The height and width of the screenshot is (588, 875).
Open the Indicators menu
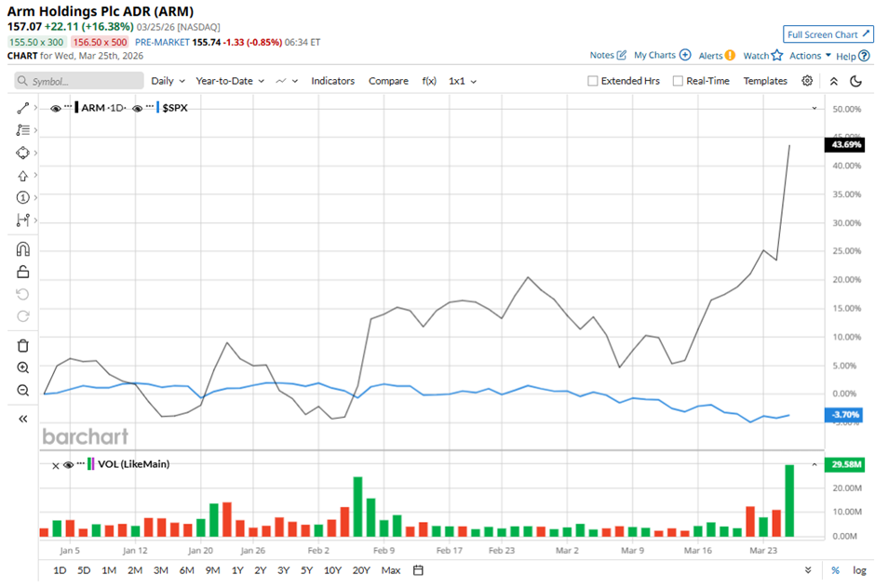[x=332, y=81]
